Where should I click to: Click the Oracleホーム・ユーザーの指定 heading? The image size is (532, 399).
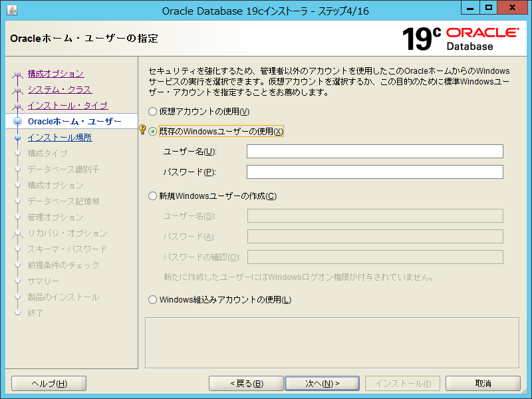click(84, 39)
